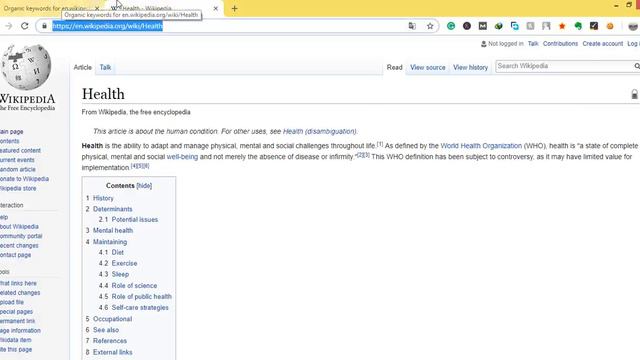640x360 pixels.
Task: Click the page protection padlock icon
Action: click(x=634, y=94)
